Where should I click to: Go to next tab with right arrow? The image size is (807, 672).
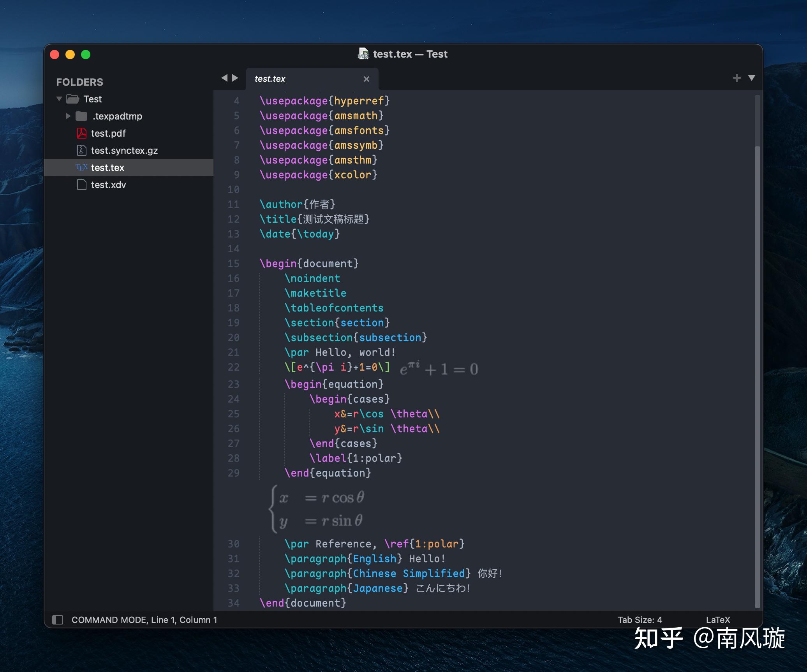point(235,78)
